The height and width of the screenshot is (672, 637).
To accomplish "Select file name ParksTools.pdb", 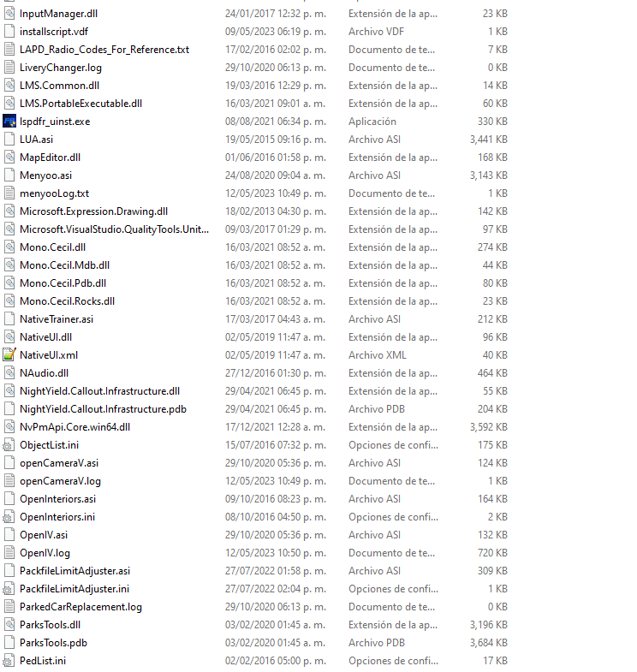I will click(54, 643).
